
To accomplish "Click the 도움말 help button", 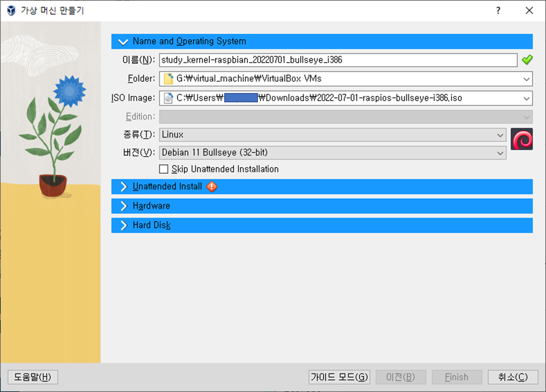I will [x=33, y=377].
